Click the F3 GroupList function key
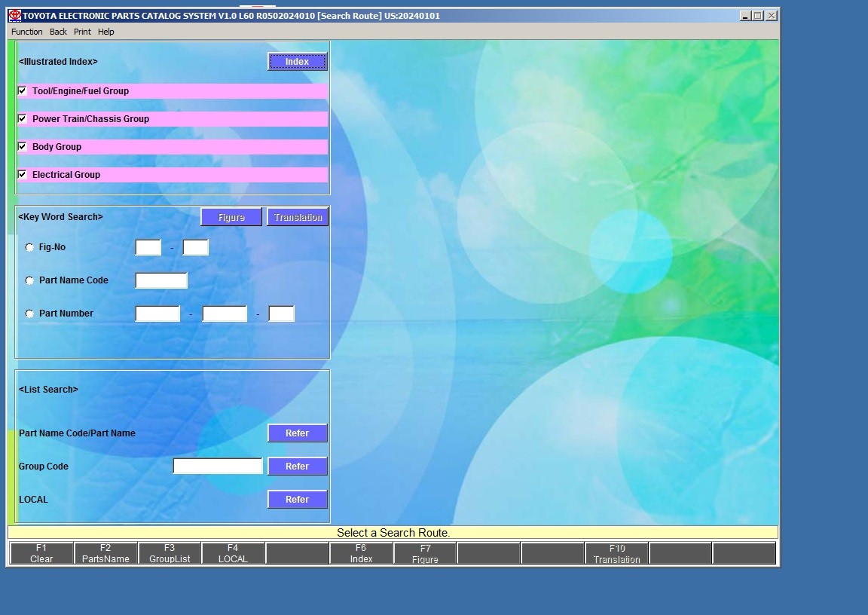 pos(170,553)
